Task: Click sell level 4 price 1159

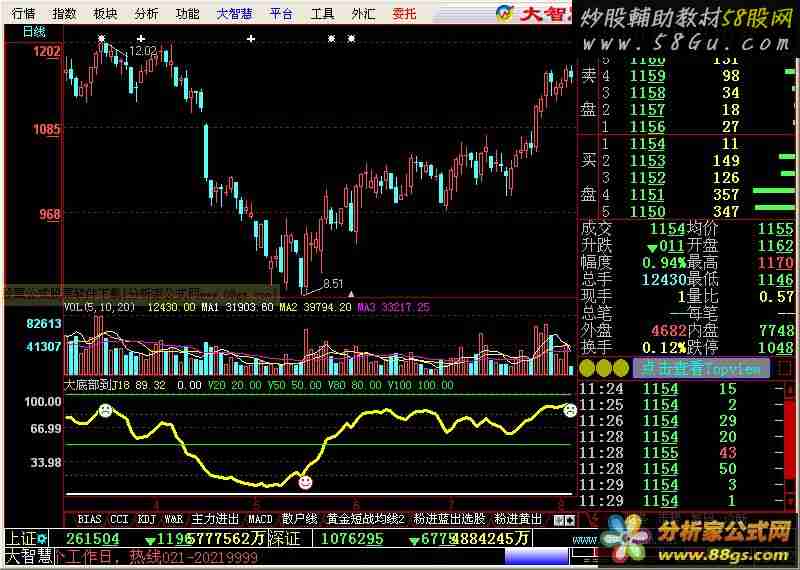Action: click(647, 76)
